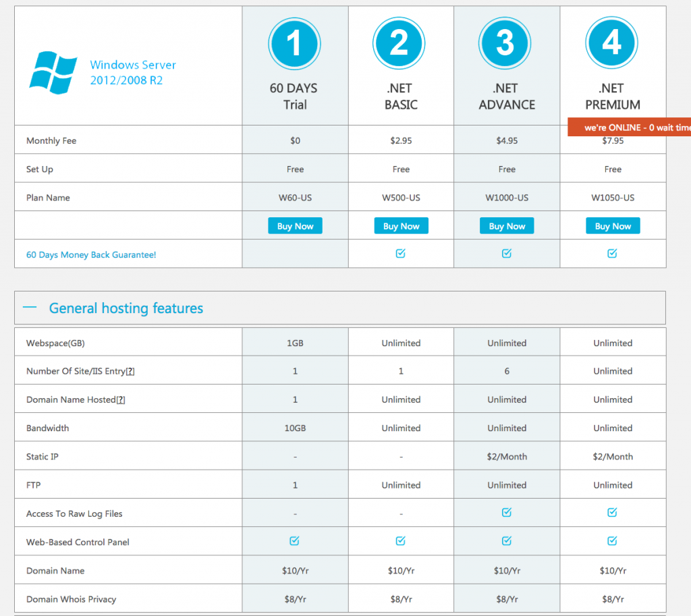
Task: Click the number 4 circle for .NET Premium
Action: point(612,44)
